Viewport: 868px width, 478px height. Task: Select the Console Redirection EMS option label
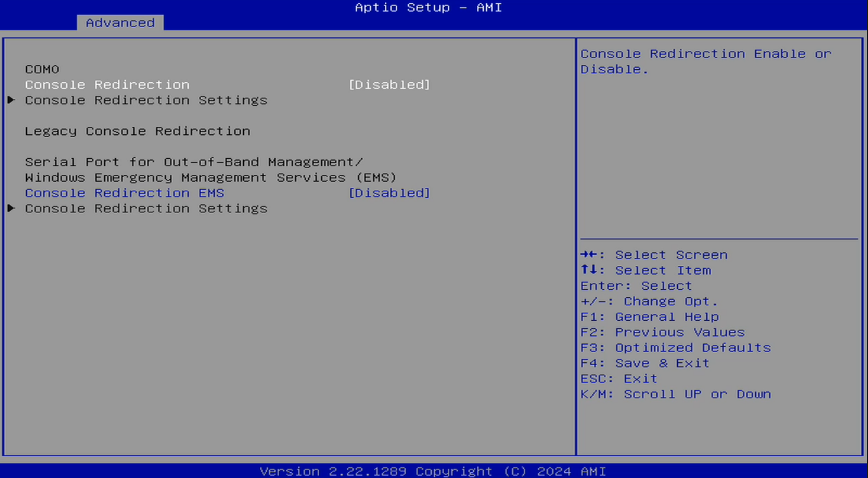pos(124,193)
